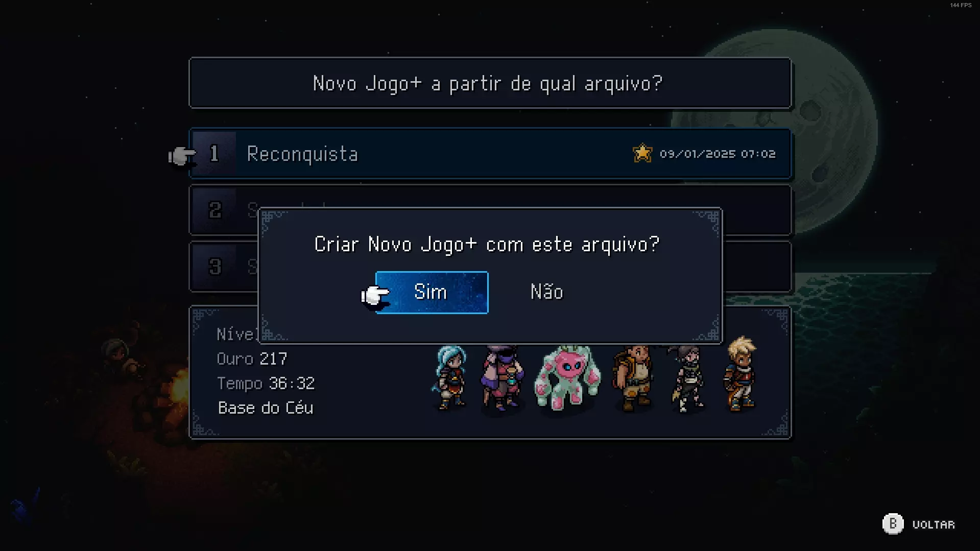The height and width of the screenshot is (551, 980).
Task: Click the blond warrior character sprite
Action: point(740,373)
